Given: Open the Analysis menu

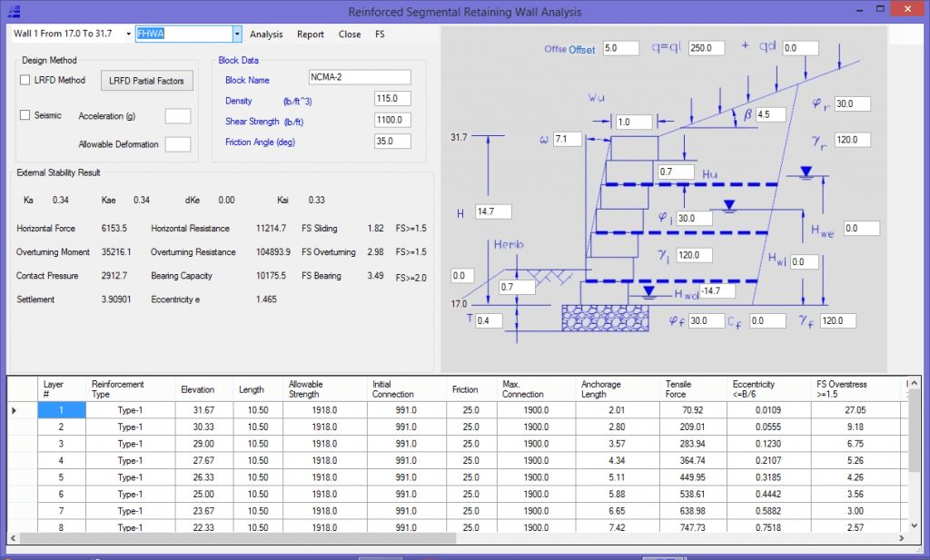Looking at the screenshot, I should point(266,34).
